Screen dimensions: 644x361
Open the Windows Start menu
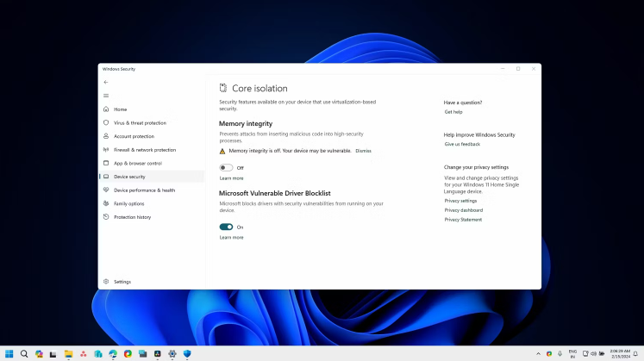click(9, 353)
